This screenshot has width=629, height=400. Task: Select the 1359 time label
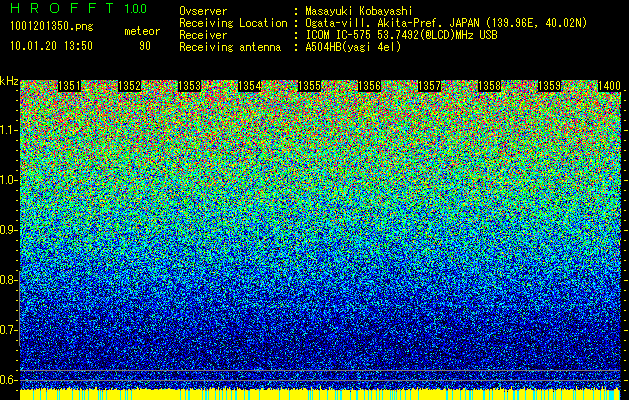[x=549, y=86]
